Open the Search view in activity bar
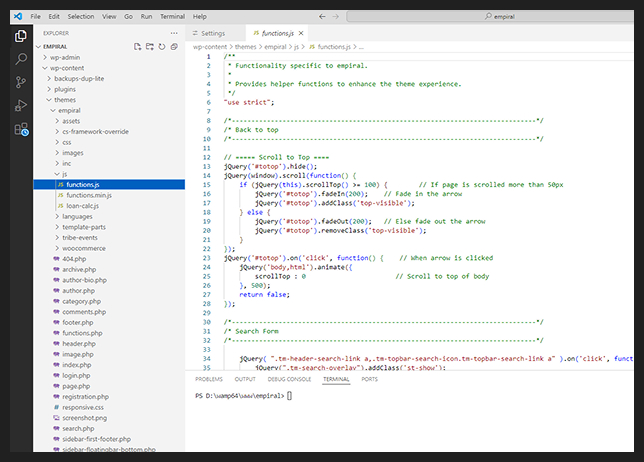Viewport: 644px width, 462px height. (21, 59)
